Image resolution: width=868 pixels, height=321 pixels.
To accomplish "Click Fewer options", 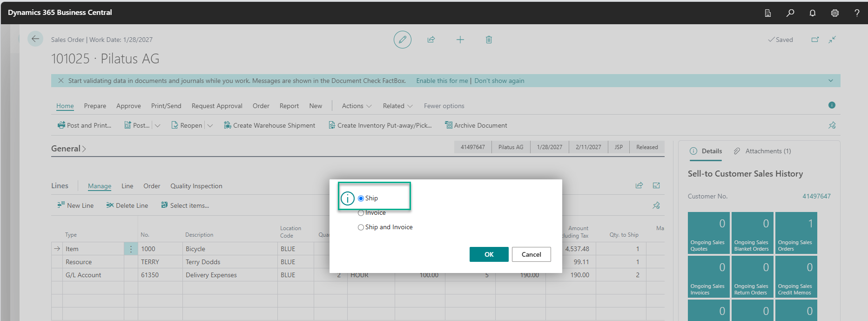I will pyautogui.click(x=444, y=106).
